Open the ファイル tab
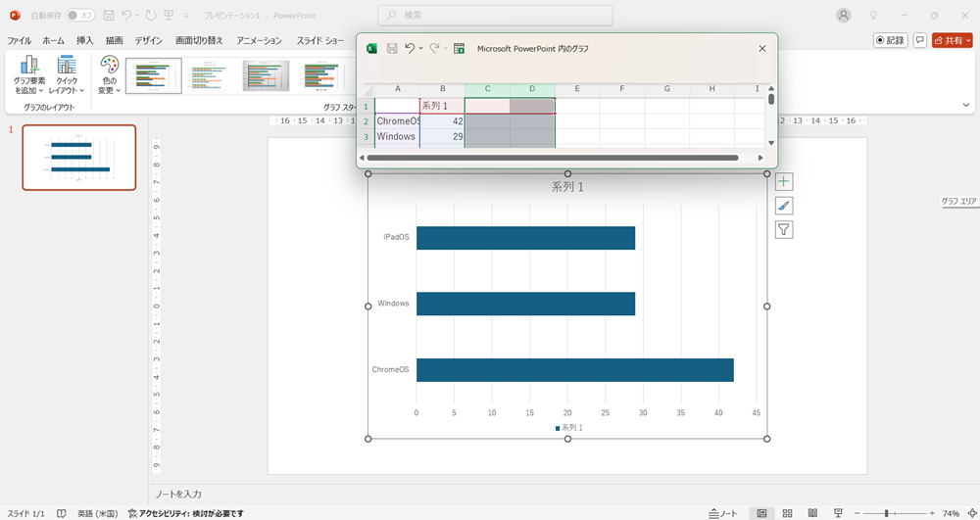Viewport: 980px width, 520px height. 20,40
